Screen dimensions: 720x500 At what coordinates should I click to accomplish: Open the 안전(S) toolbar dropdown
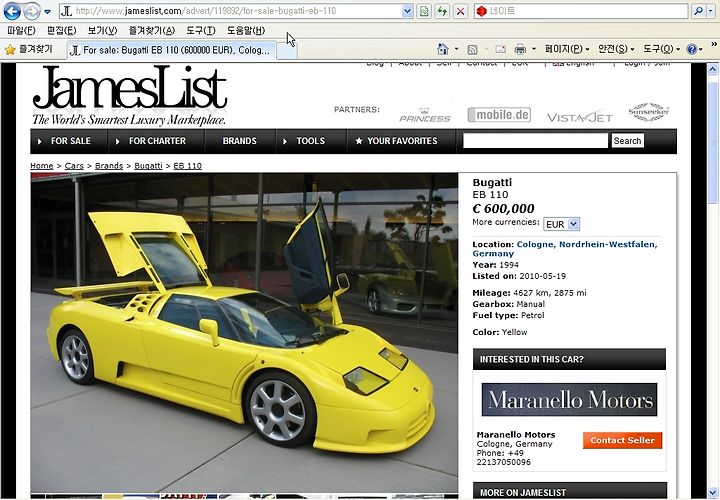click(x=616, y=49)
